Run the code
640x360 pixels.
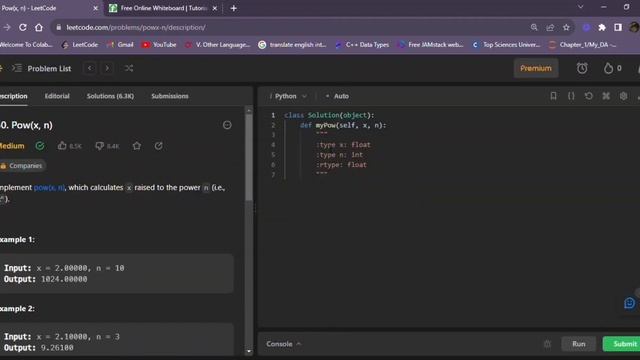pyautogui.click(x=579, y=344)
